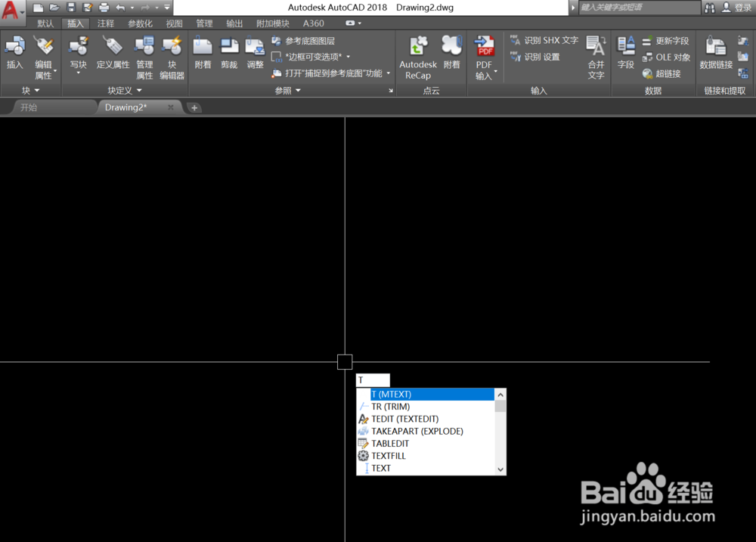Screen dimensions: 756x542
Task: Click Hyperlink button in Data panel
Action: coord(661,74)
